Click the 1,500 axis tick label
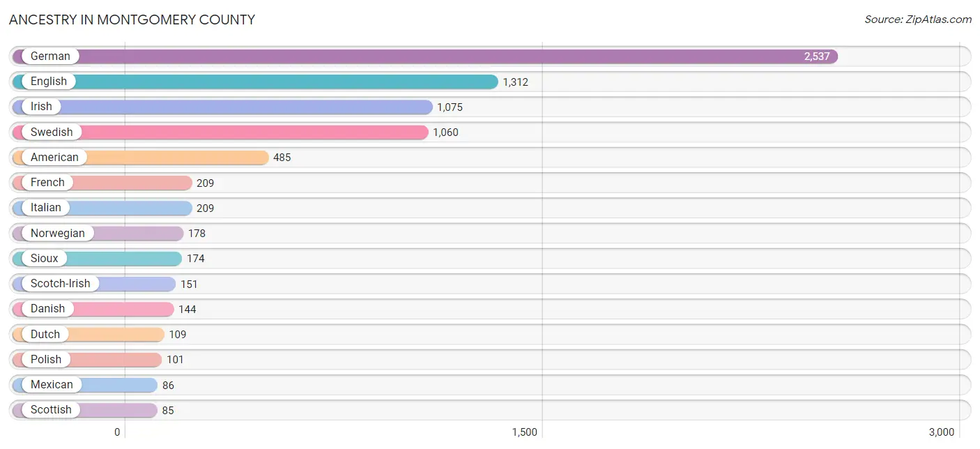This screenshot has height=449, width=980. [525, 432]
